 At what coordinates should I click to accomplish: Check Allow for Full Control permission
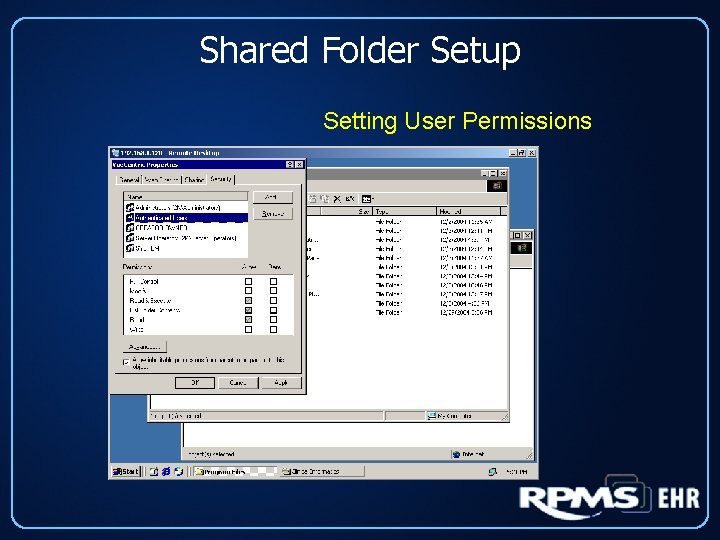point(248,281)
